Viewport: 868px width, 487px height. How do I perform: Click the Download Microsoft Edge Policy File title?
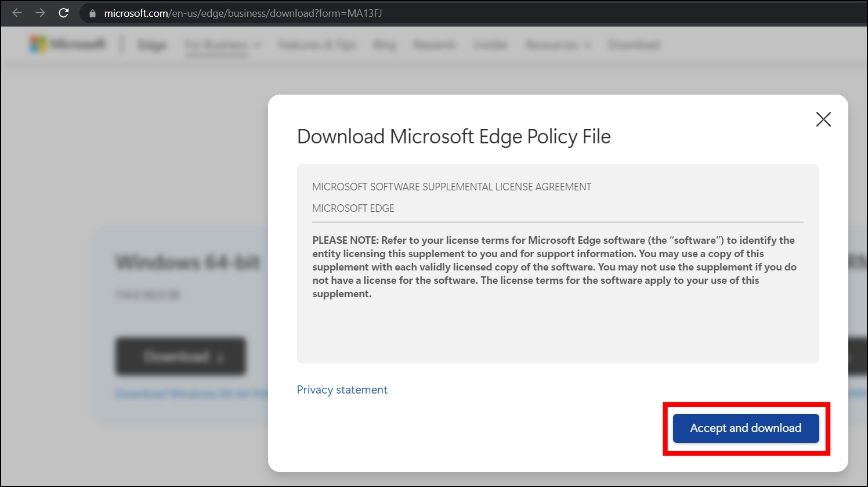pos(454,136)
